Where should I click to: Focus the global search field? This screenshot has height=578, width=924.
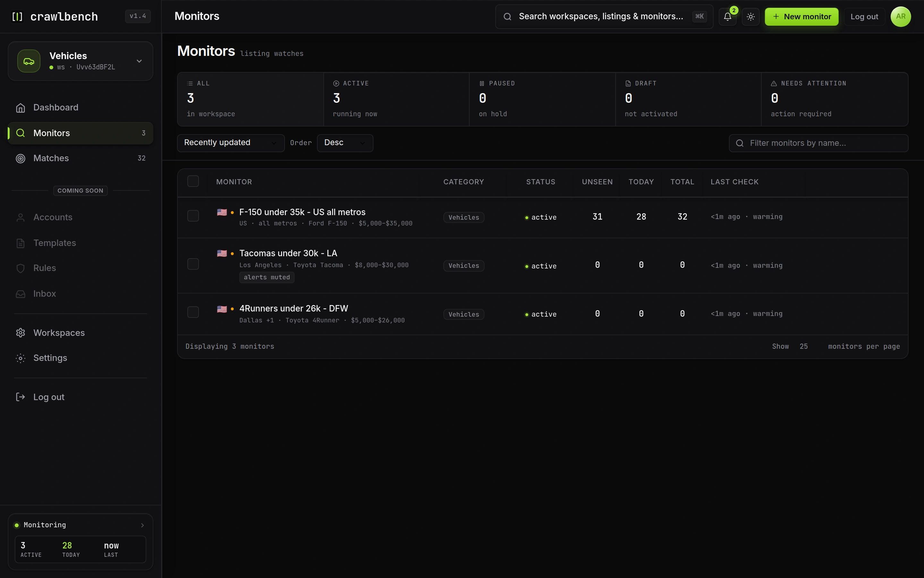tap(604, 16)
